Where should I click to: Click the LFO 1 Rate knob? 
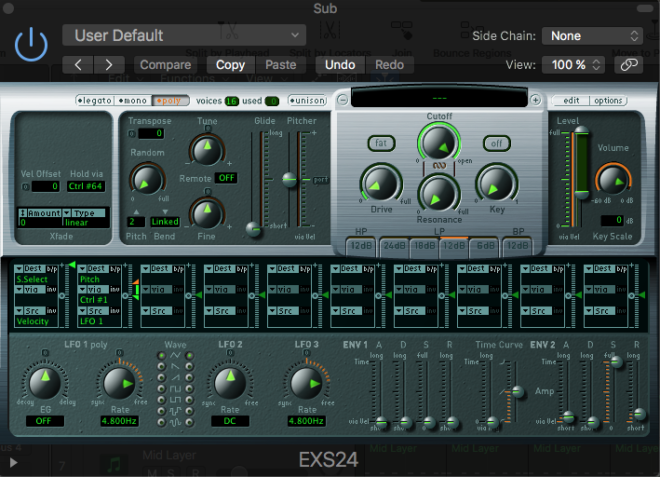click(120, 383)
